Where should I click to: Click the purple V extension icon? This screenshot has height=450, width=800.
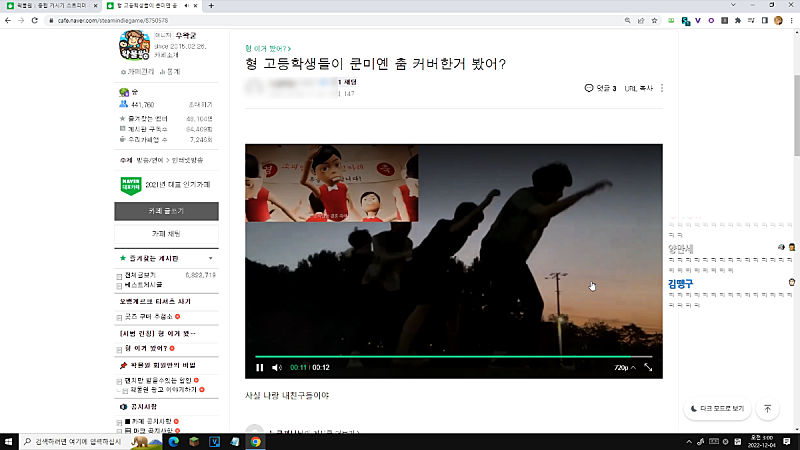click(x=697, y=20)
